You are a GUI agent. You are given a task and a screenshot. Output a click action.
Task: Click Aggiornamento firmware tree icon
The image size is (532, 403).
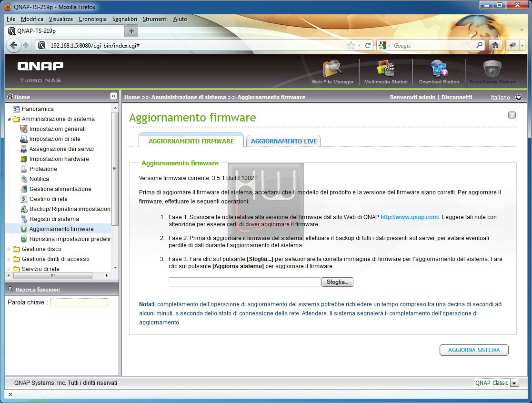(23, 229)
